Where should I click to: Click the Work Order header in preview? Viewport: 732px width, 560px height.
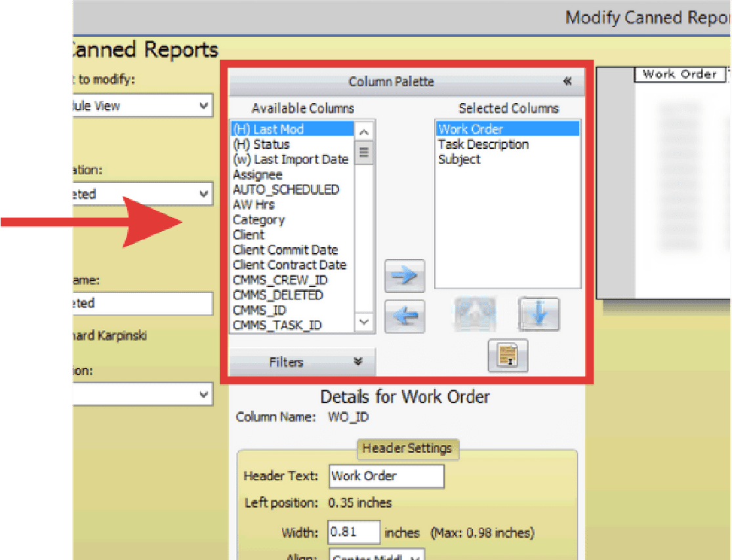click(x=680, y=74)
